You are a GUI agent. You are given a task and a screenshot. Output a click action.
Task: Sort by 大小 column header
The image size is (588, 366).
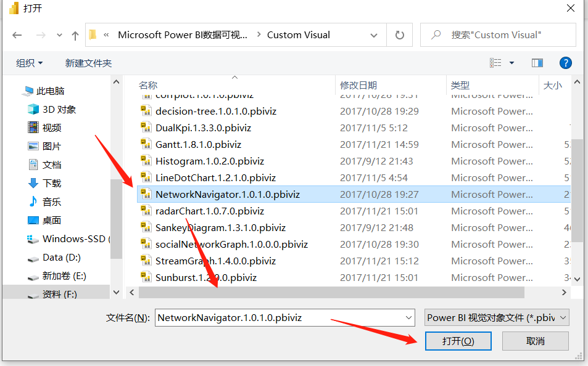pyautogui.click(x=553, y=86)
